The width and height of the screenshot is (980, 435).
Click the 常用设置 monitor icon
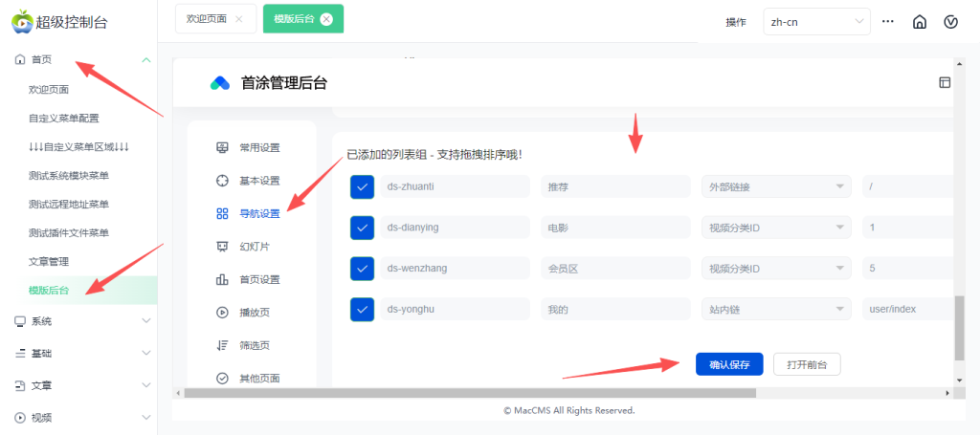[x=222, y=148]
